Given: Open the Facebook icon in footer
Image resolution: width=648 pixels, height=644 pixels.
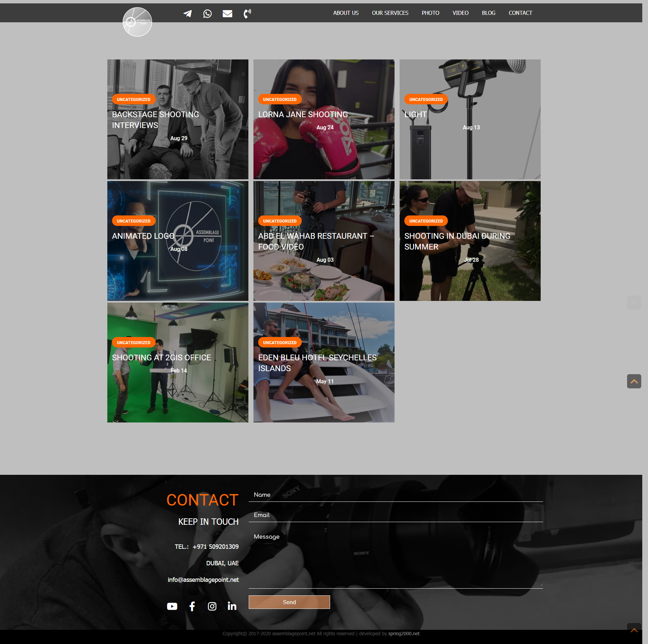Looking at the screenshot, I should (x=192, y=607).
